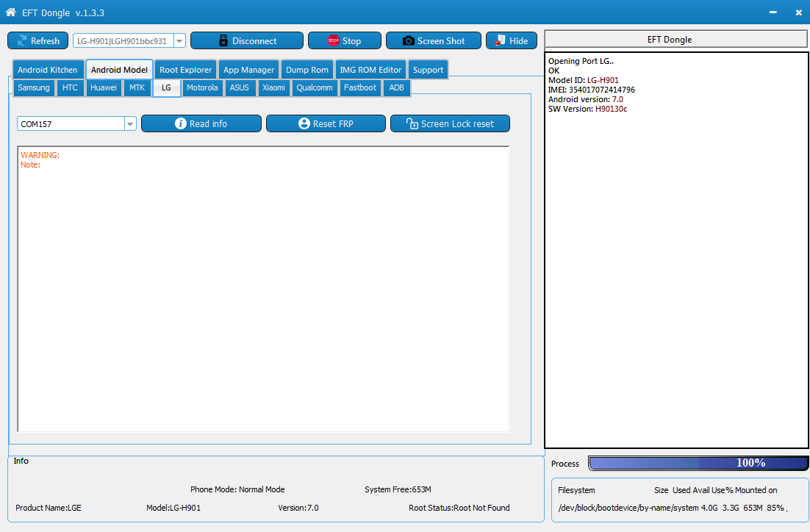The image size is (810, 532).
Task: Click the Filesystem column header text
Action: pyautogui.click(x=576, y=490)
